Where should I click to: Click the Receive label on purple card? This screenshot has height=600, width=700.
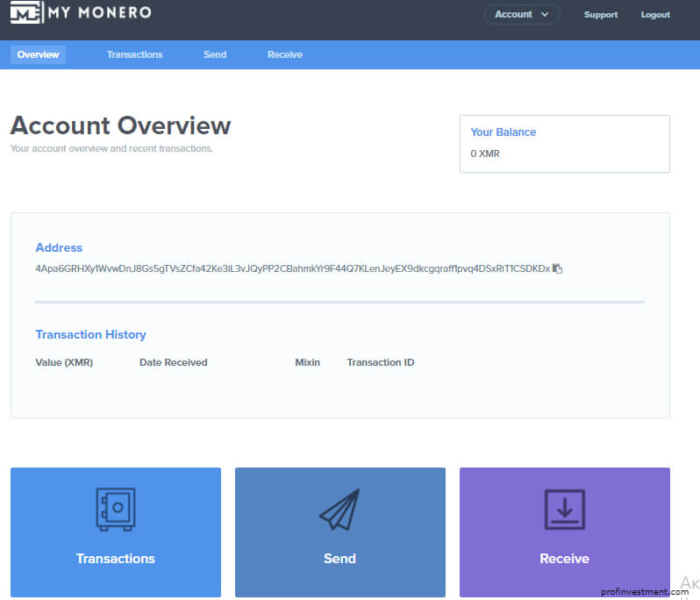pyautogui.click(x=564, y=559)
